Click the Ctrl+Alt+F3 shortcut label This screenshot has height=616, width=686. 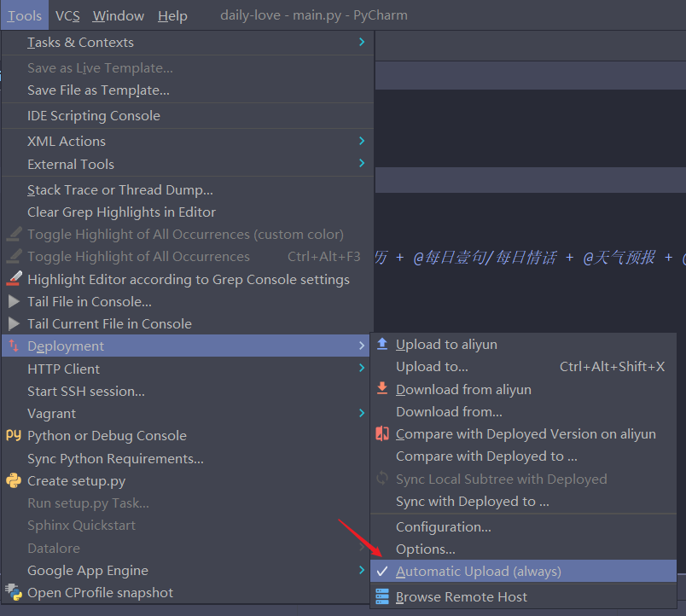pos(323,256)
